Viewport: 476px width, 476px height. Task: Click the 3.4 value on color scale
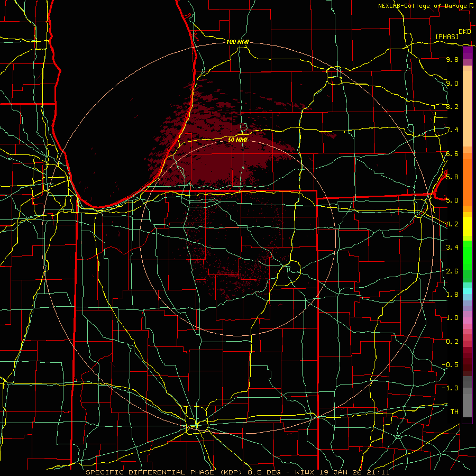452,248
